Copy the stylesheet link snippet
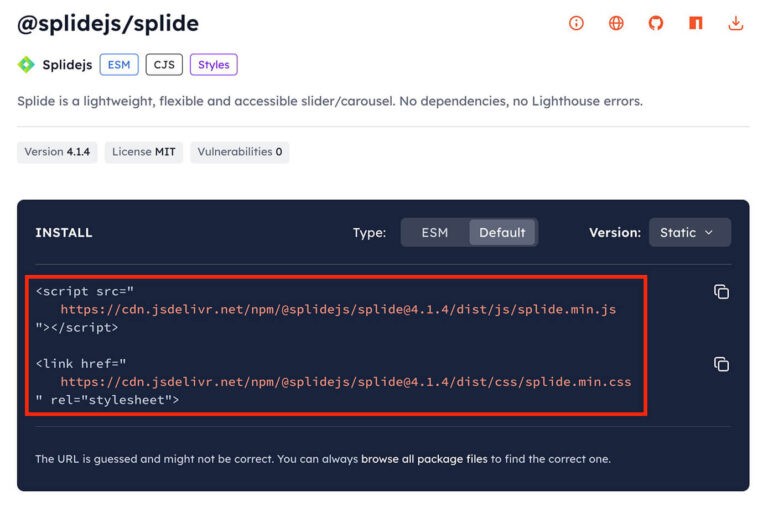This screenshot has width=768, height=508. pyautogui.click(x=721, y=364)
